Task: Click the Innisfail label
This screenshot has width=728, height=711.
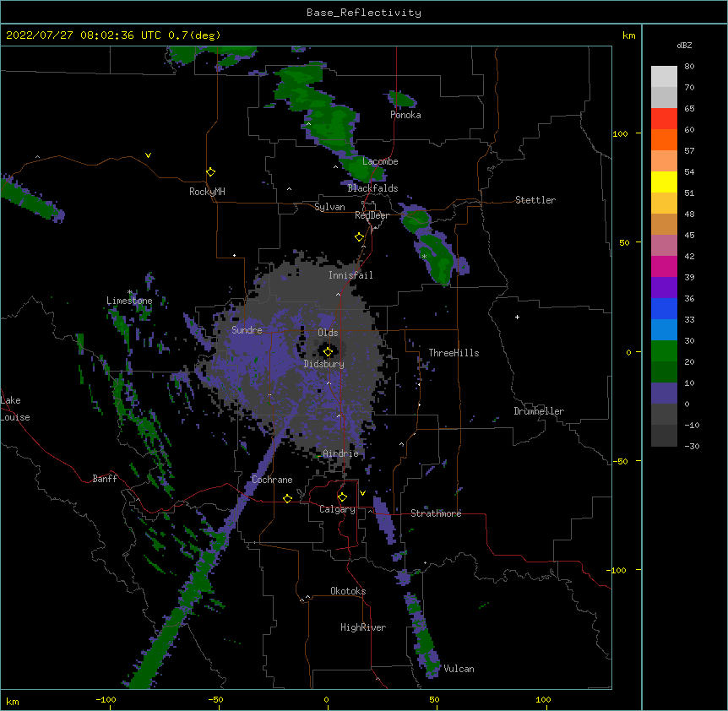Action: (x=350, y=275)
